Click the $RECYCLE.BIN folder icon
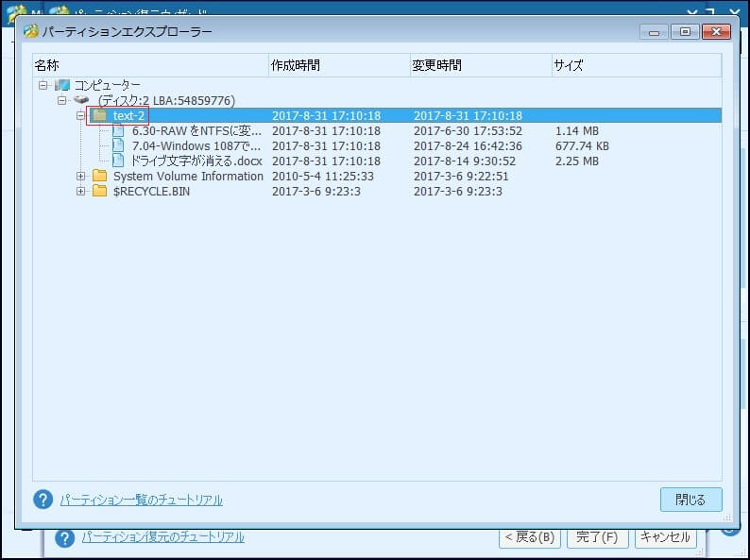750x560 pixels. click(99, 191)
